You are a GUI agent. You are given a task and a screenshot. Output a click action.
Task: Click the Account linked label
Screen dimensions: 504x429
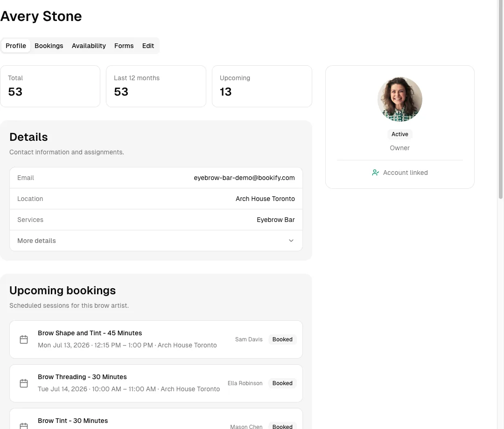pyautogui.click(x=406, y=173)
